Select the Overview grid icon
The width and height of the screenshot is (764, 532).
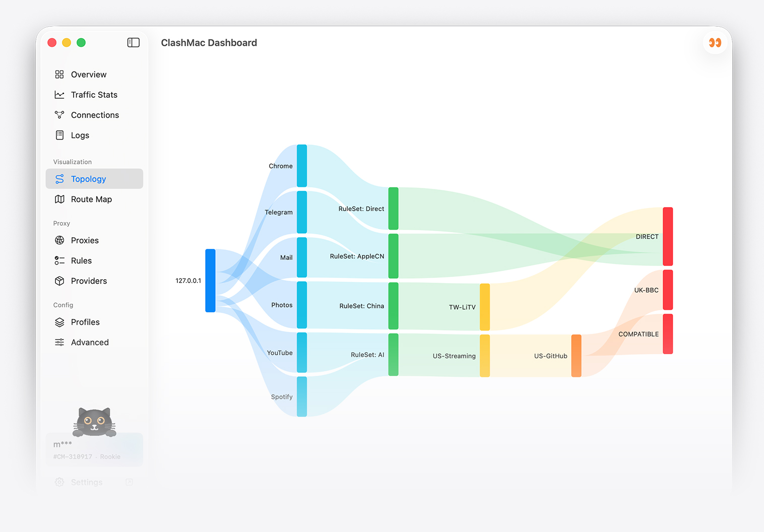pyautogui.click(x=59, y=74)
